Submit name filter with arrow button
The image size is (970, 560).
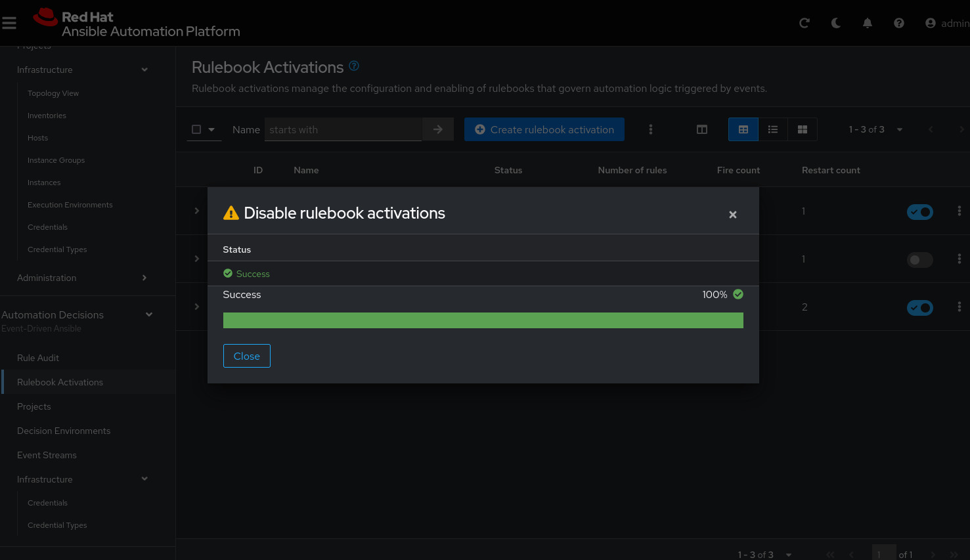[438, 129]
